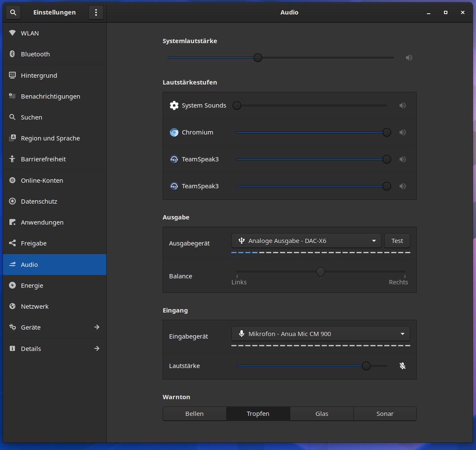
Task: Unmute the microphone input
Action: (403, 366)
